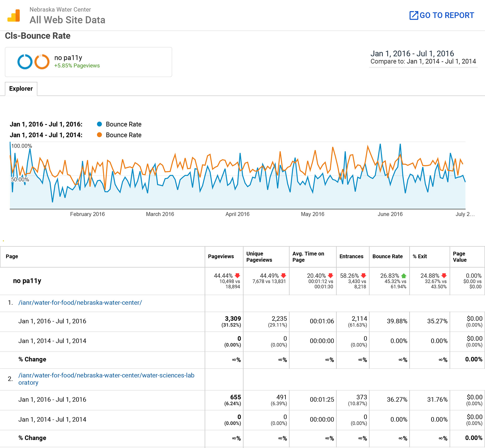
Task: Click the Cls-Bounce Rate report title
Action: pos(38,36)
